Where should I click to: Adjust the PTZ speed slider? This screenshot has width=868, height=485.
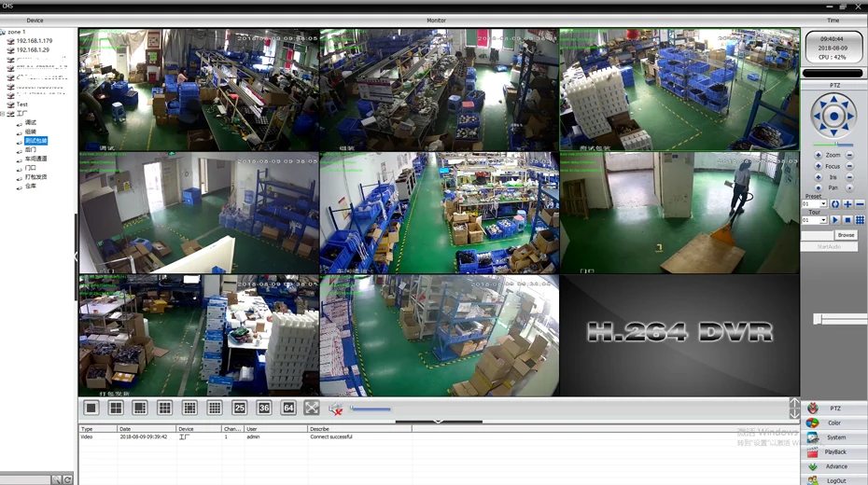coord(833,145)
